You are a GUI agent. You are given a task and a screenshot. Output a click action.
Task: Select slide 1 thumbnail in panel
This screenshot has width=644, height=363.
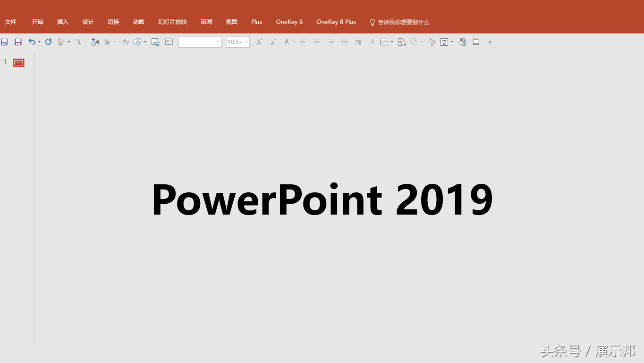tap(18, 63)
